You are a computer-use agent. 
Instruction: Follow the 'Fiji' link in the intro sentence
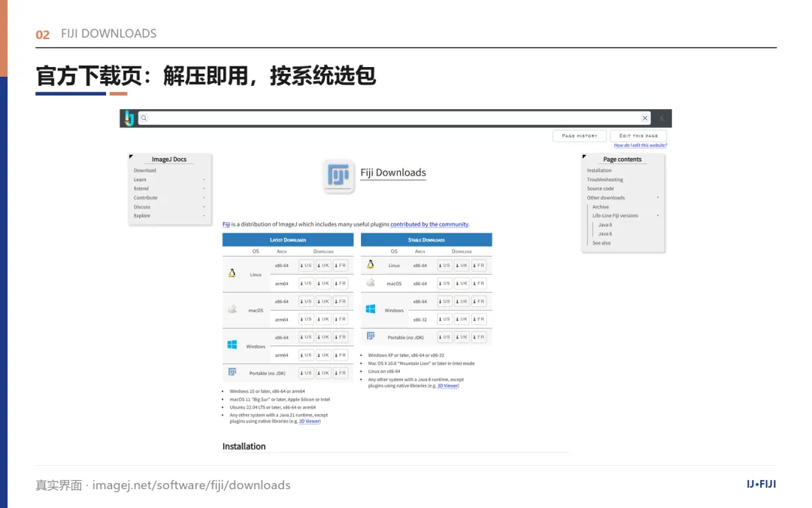(226, 224)
